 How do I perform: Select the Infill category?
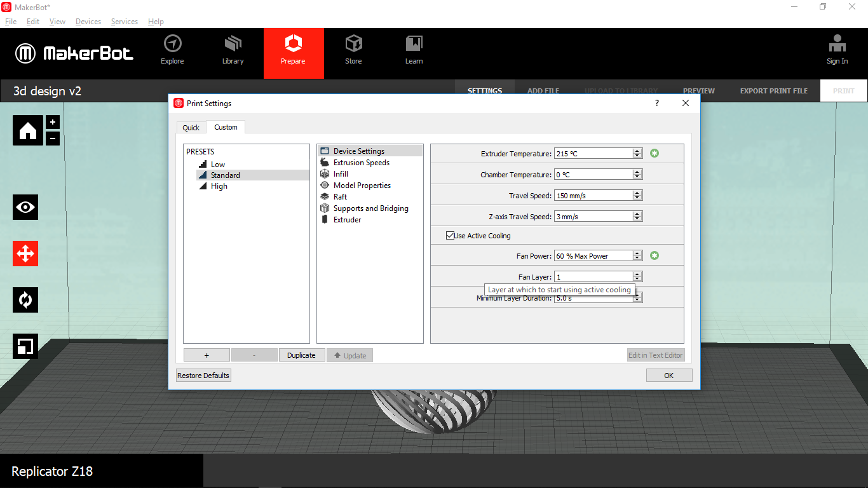pyautogui.click(x=370, y=174)
